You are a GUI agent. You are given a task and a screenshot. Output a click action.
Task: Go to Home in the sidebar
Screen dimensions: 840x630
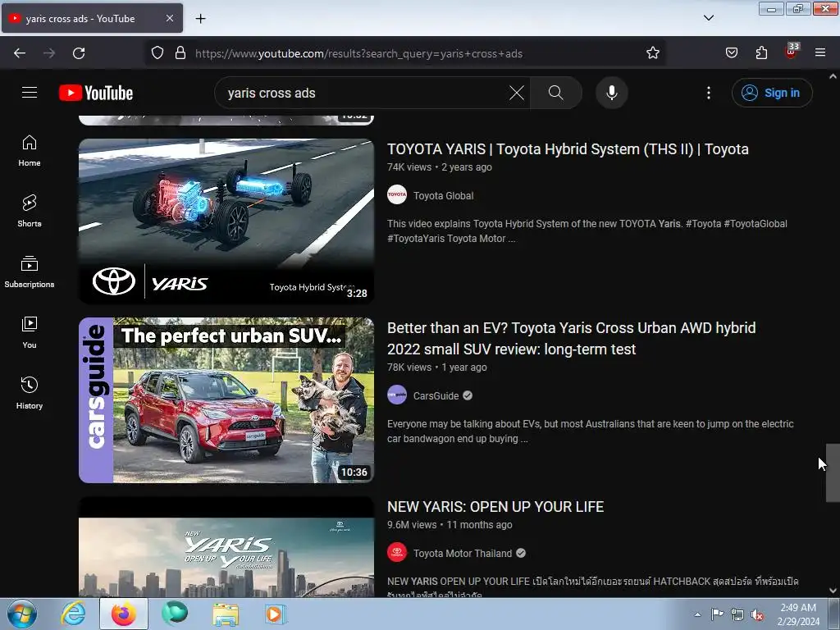click(x=30, y=151)
